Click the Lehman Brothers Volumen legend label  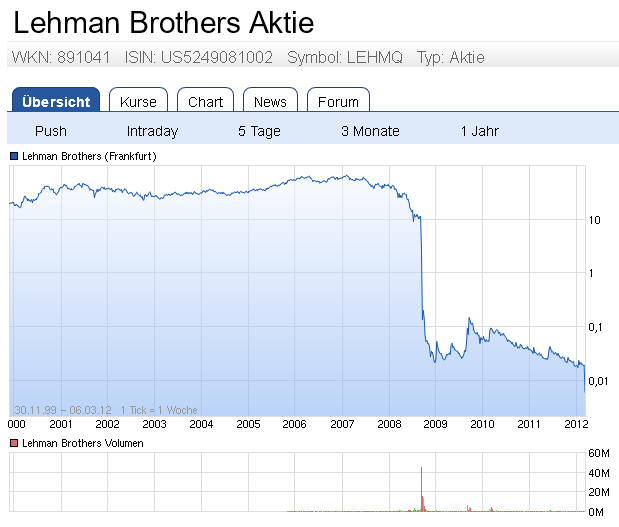82,443
